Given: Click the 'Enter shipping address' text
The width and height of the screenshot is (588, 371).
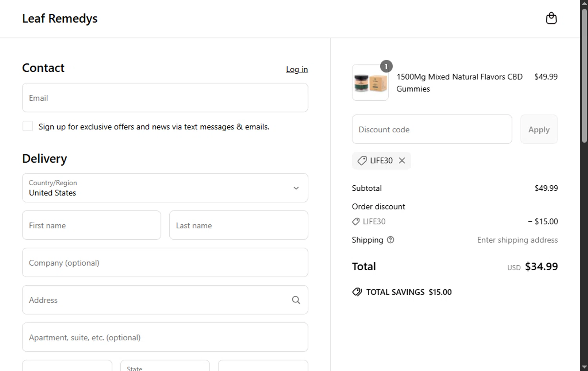Looking at the screenshot, I should (517, 240).
